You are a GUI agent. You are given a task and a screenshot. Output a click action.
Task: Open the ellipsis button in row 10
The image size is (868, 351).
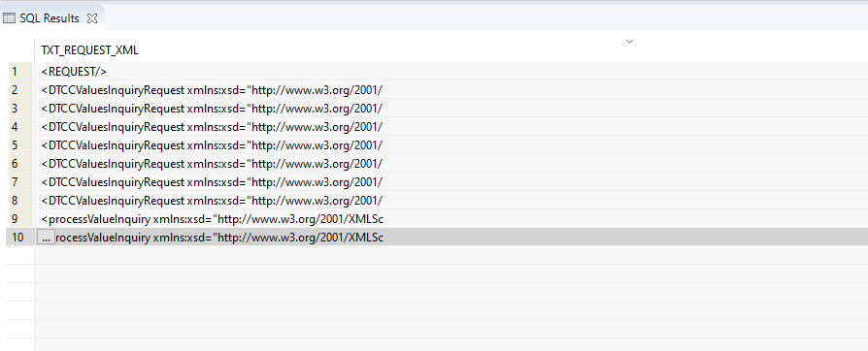(46, 238)
